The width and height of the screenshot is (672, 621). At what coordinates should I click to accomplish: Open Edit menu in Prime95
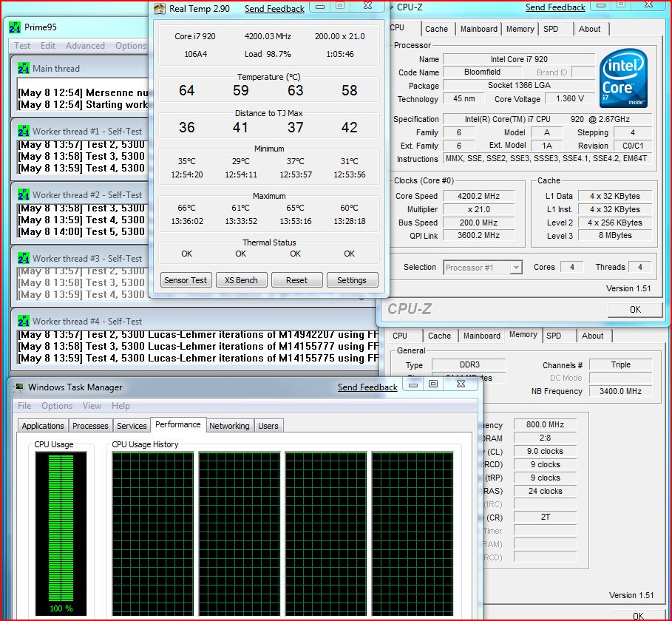click(x=48, y=45)
